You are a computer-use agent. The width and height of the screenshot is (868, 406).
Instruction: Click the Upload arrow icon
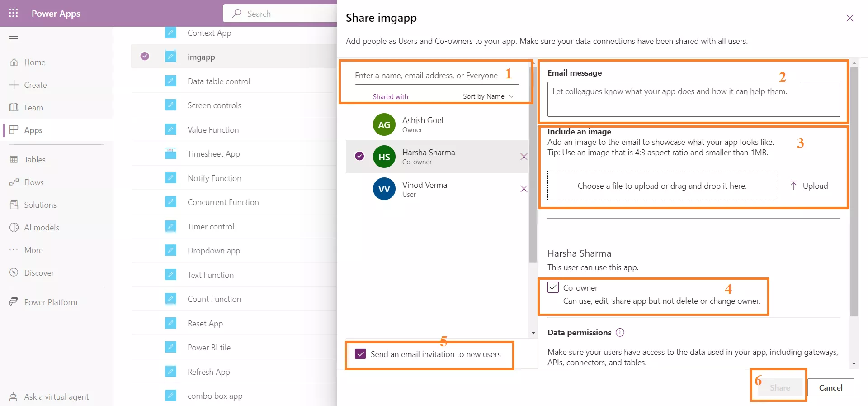793,186
